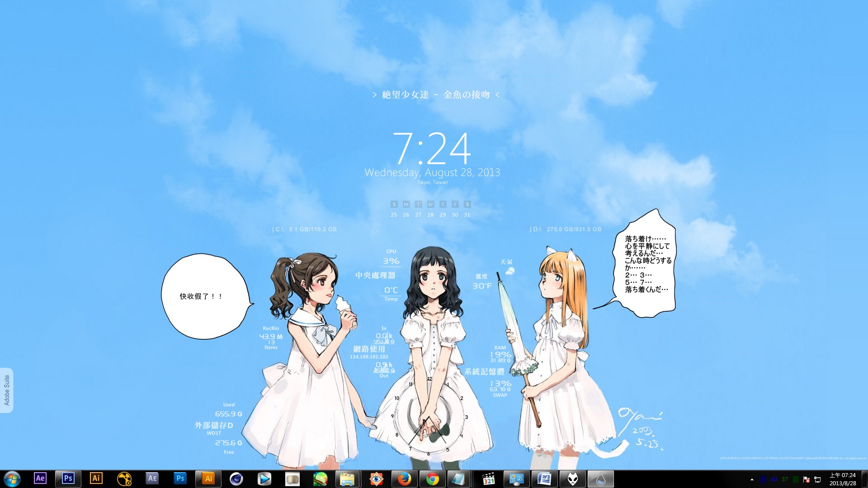The height and width of the screenshot is (488, 868).
Task: Open Cinema 4D taskbar icon
Action: (236, 479)
